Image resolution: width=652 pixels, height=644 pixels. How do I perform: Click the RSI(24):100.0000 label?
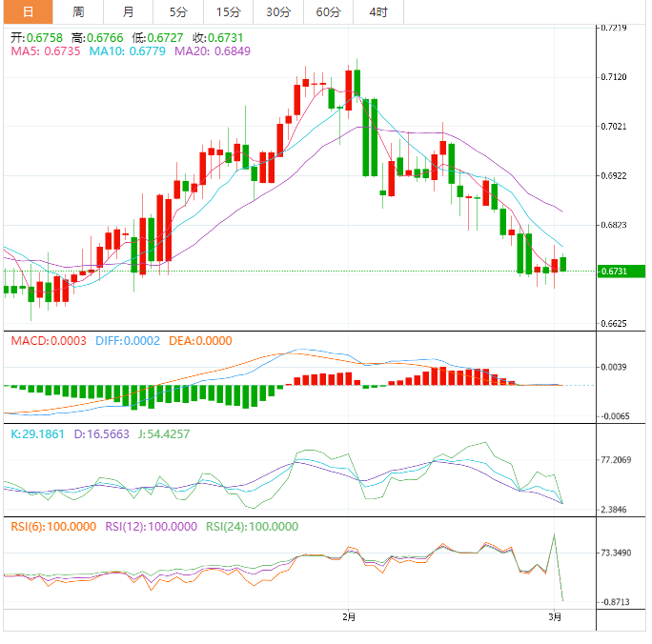click(252, 527)
